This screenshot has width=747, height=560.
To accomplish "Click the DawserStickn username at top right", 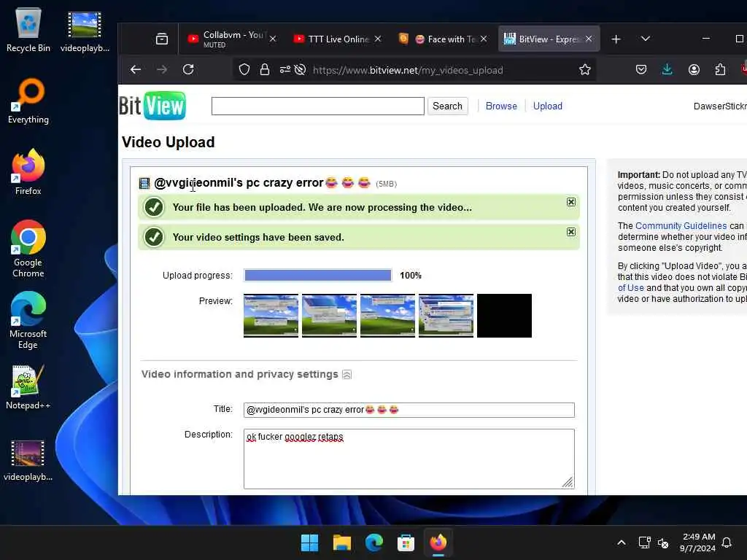I will tap(720, 106).
